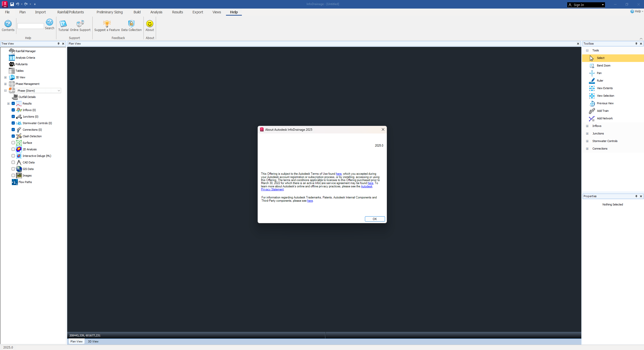Click the help search input field
Image resolution: width=644 pixels, height=350 pixels.
(x=31, y=26)
